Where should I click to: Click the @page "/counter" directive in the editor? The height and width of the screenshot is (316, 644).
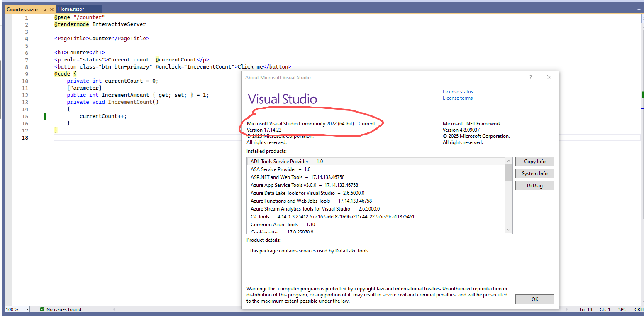pos(80,17)
